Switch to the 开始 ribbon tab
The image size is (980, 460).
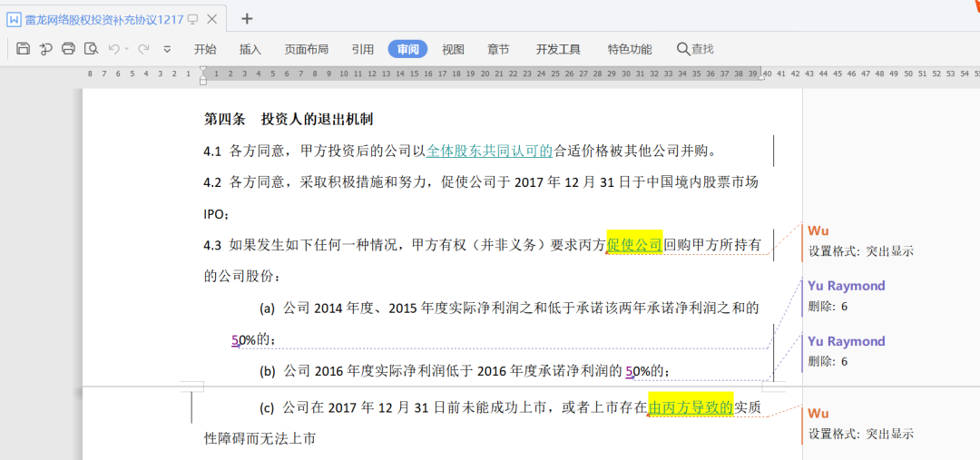tap(205, 49)
